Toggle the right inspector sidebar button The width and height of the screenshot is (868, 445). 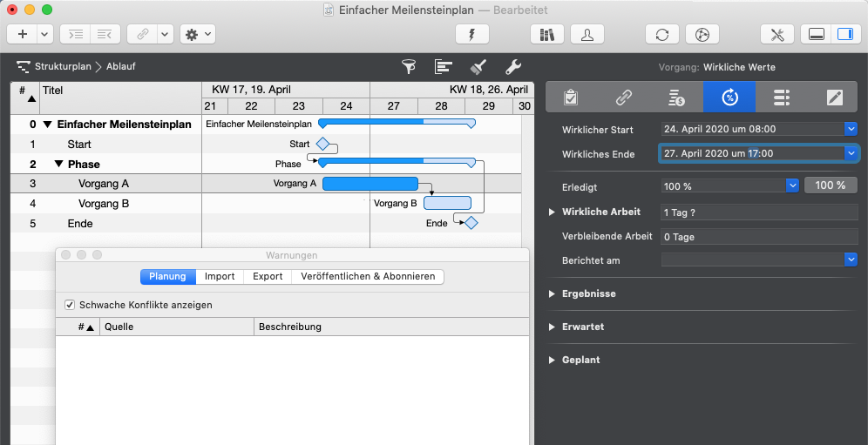tap(844, 34)
